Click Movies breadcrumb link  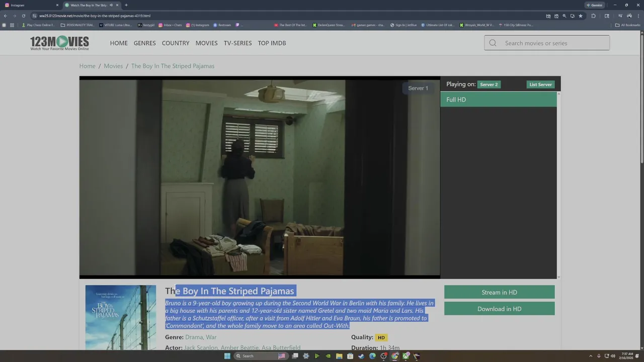click(113, 66)
